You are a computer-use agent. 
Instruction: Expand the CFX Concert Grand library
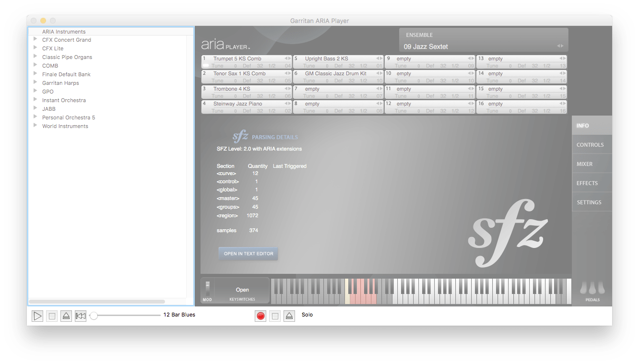tap(35, 40)
